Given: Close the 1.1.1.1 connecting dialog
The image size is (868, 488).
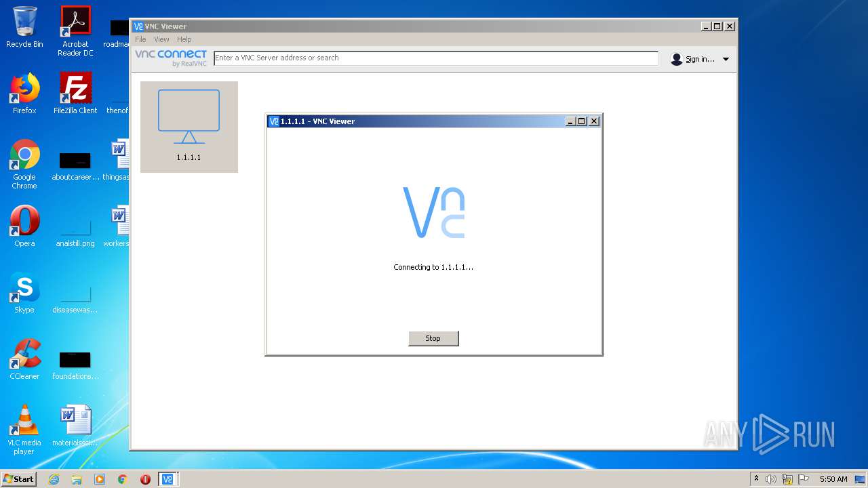Looking at the screenshot, I should tap(594, 121).
